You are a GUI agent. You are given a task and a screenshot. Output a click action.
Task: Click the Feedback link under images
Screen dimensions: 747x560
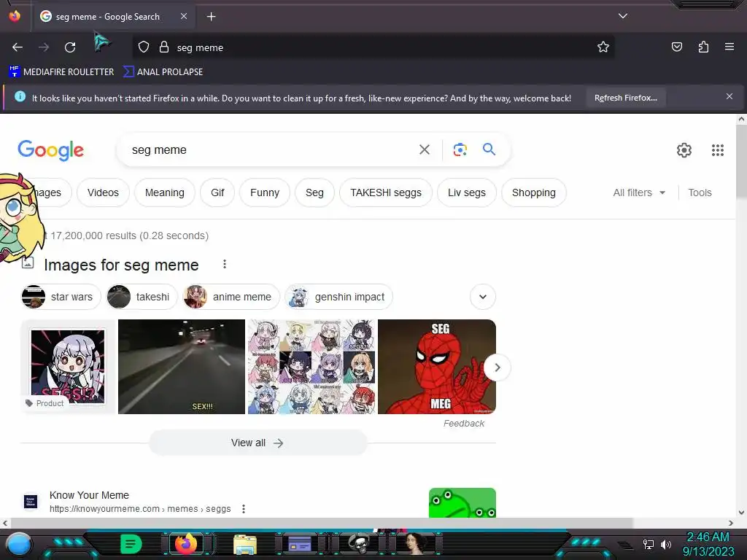[463, 424]
